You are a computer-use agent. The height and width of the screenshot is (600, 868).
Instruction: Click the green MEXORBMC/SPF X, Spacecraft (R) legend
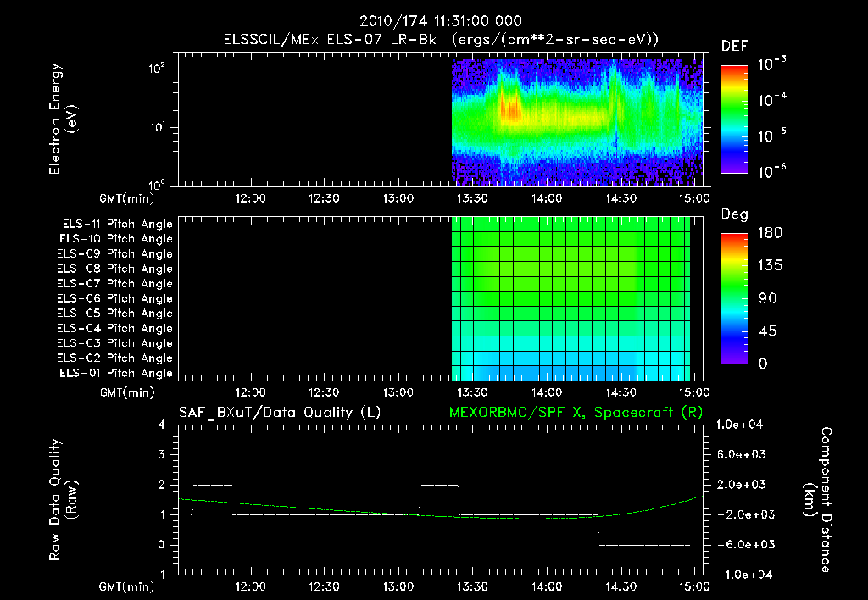576,413
